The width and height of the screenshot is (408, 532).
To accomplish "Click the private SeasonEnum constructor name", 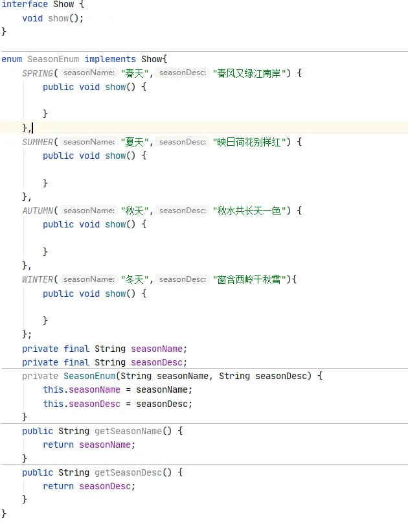I will [89, 376].
